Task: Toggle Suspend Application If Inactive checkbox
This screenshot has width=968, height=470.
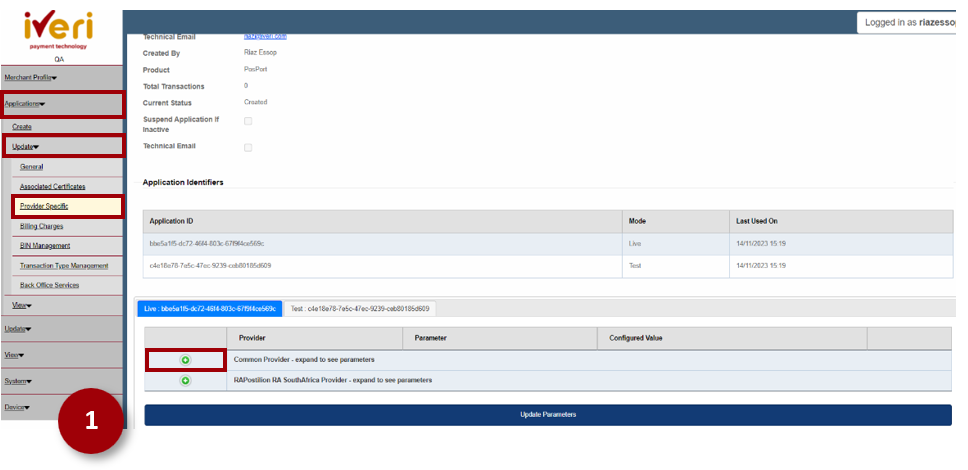Action: click(x=248, y=121)
